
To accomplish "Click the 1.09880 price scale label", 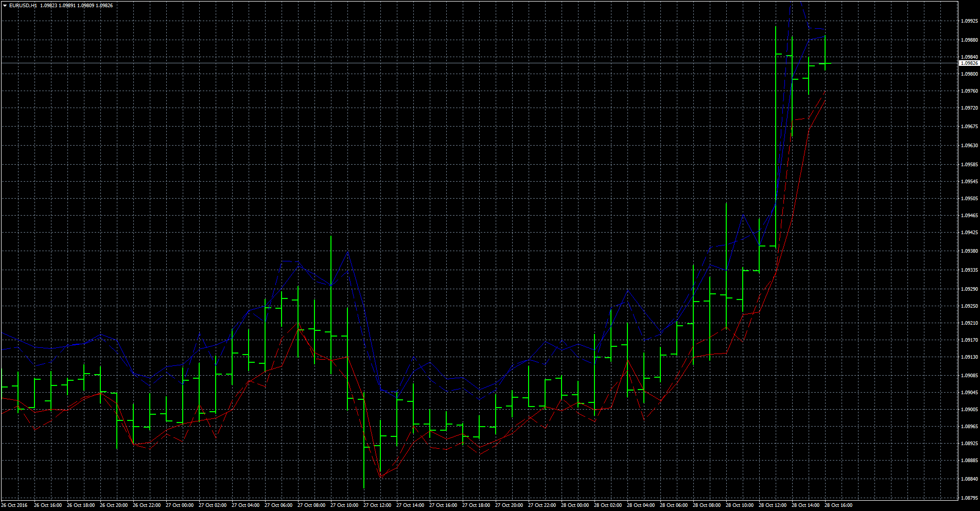I will 969,40.
